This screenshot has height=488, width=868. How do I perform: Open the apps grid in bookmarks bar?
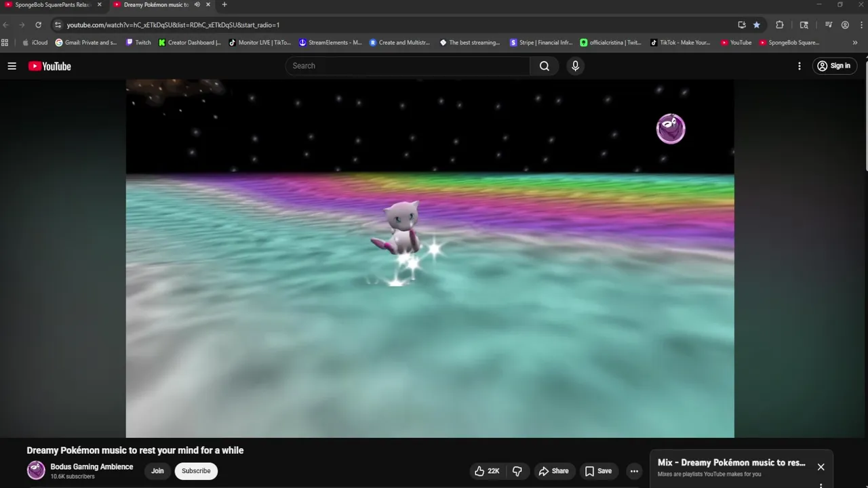tap(5, 43)
